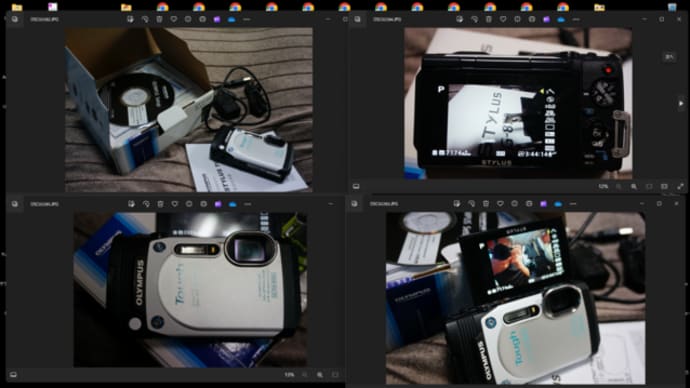Open Edit image in the camera box photo window
The height and width of the screenshot is (388, 690).
click(x=130, y=19)
